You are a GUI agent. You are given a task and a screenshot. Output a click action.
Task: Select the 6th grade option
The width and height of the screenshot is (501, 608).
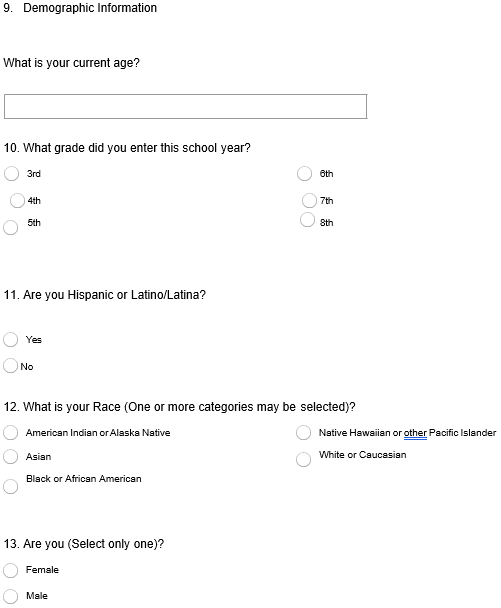pos(304,174)
